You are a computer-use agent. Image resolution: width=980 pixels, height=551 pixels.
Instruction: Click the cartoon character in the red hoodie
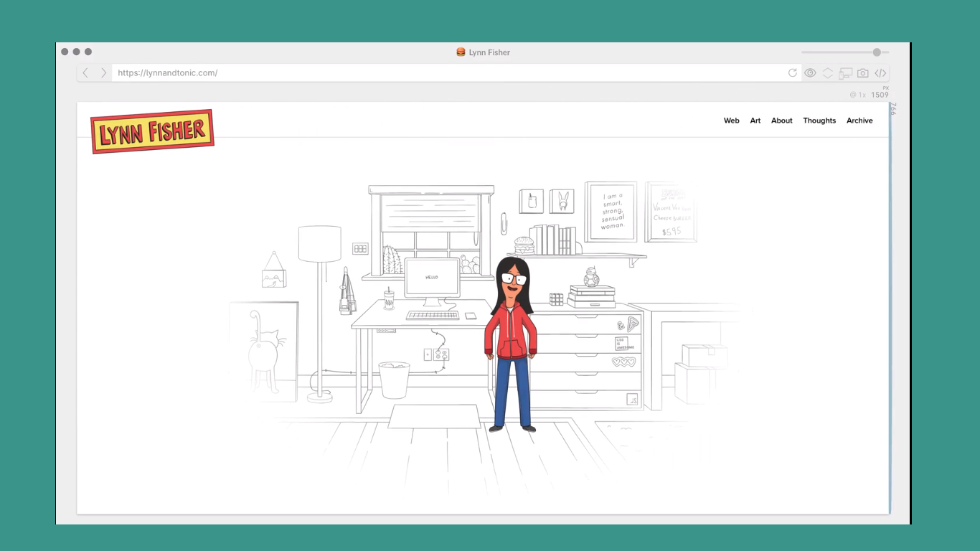[511, 345]
